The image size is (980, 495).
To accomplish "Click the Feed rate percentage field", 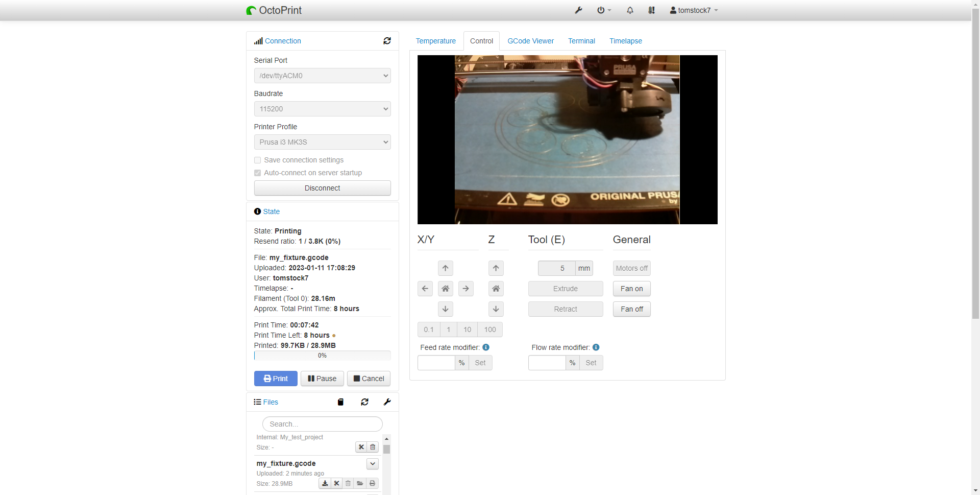I will 436,363.
